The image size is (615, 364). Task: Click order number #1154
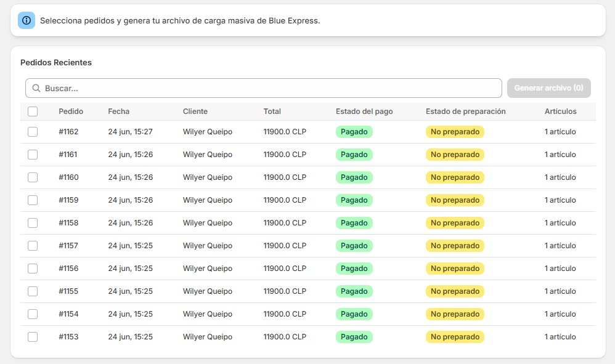(x=68, y=314)
